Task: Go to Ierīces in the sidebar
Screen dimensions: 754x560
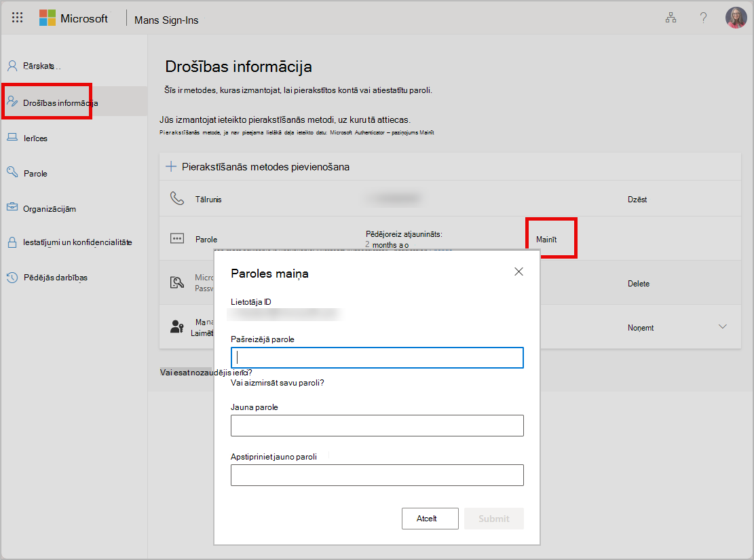Action: [35, 138]
